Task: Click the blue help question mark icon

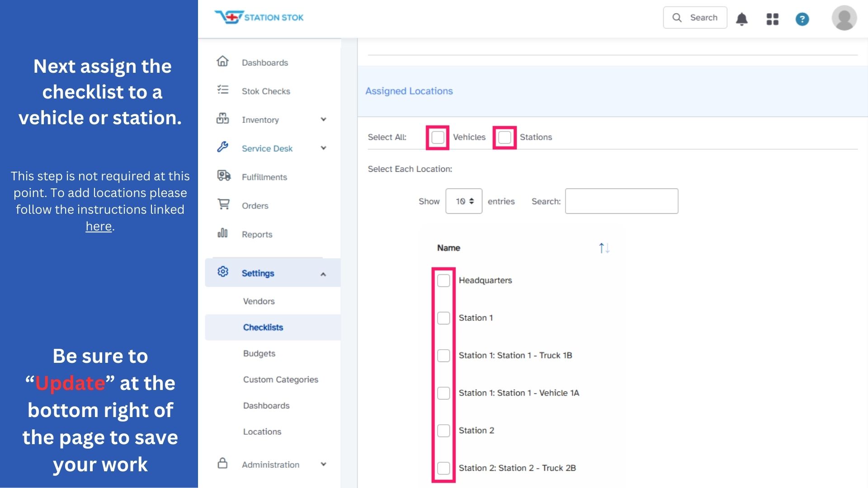Action: (x=802, y=19)
